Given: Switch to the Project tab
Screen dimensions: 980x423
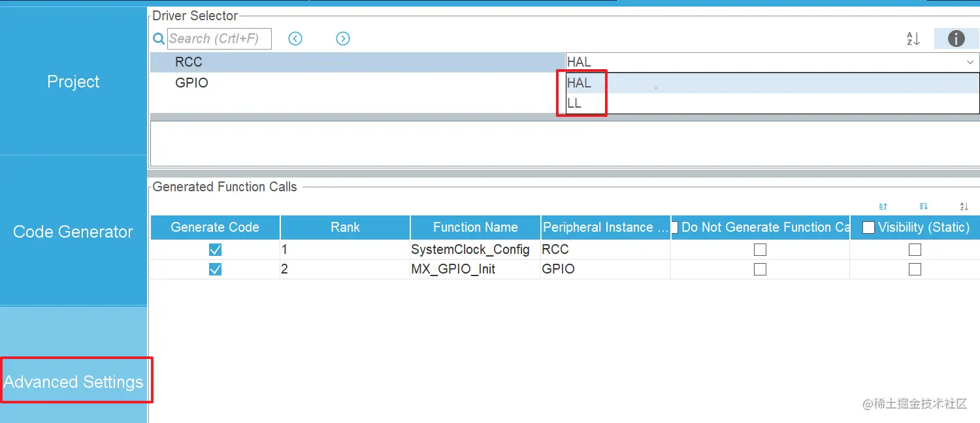Looking at the screenshot, I should [x=73, y=81].
